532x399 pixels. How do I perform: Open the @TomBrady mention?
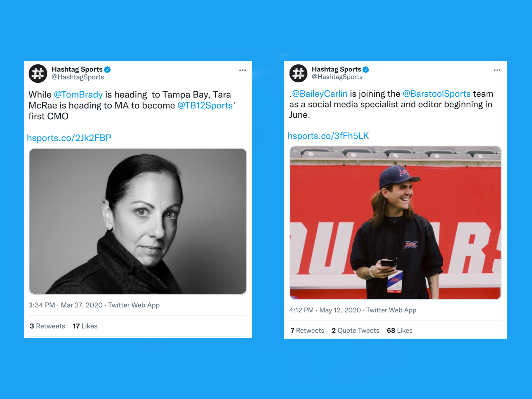coord(78,94)
